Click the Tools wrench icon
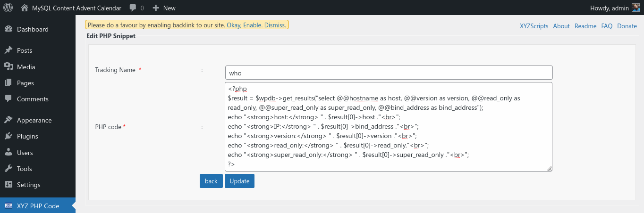Image resolution: width=644 pixels, height=213 pixels. coord(8,169)
